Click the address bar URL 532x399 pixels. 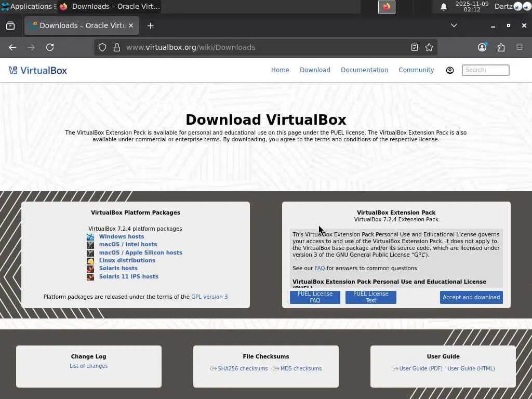(x=191, y=47)
